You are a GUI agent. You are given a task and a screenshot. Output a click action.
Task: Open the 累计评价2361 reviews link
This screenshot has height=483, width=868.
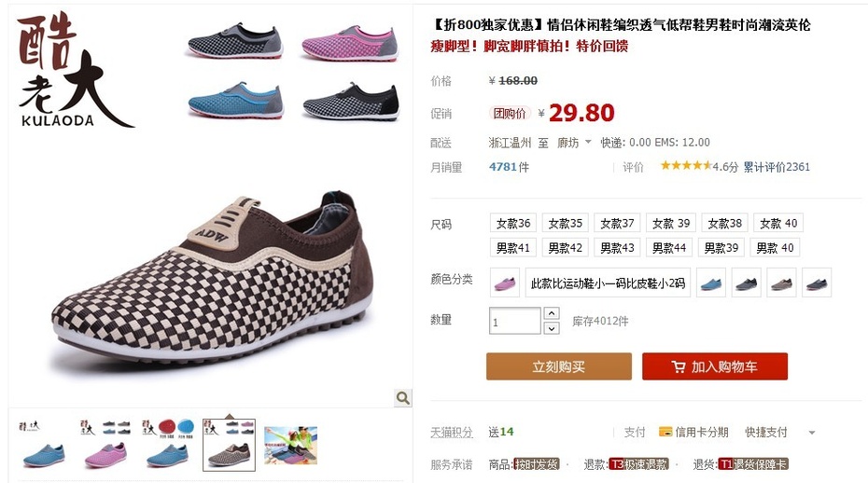[x=777, y=167]
